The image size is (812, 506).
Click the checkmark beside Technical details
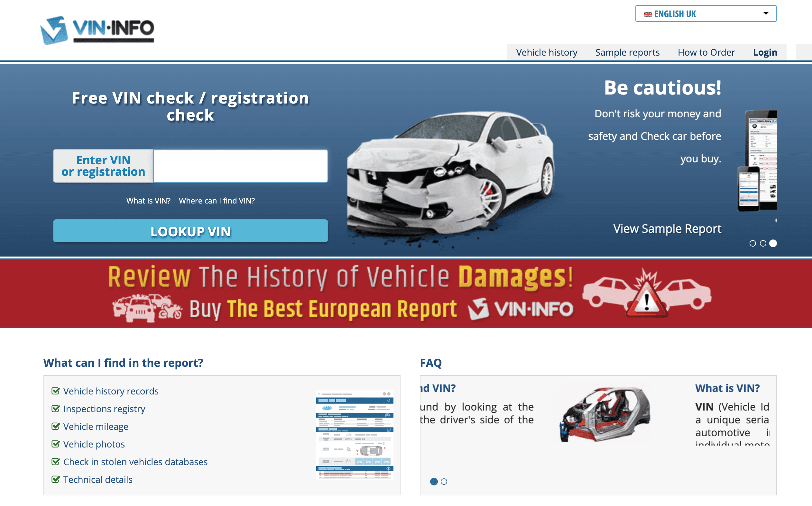56,479
